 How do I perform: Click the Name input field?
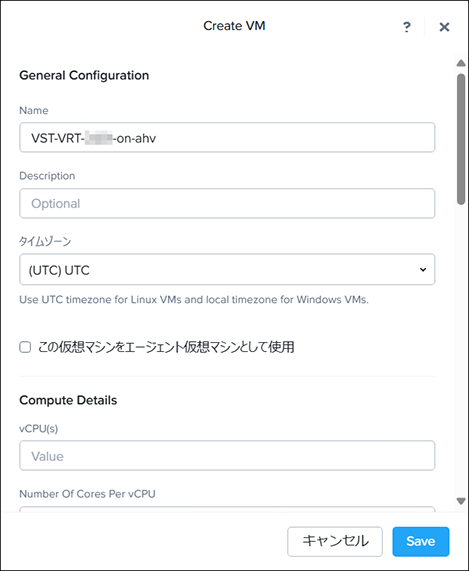227,138
